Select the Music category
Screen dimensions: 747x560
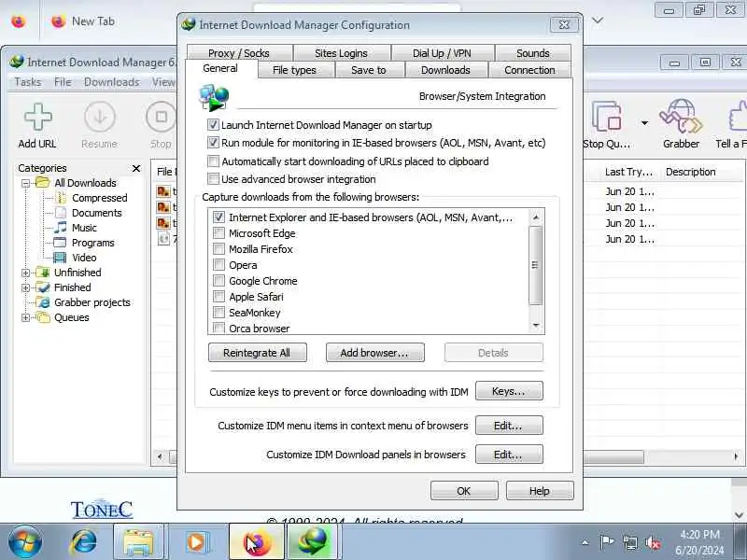pyautogui.click(x=84, y=228)
